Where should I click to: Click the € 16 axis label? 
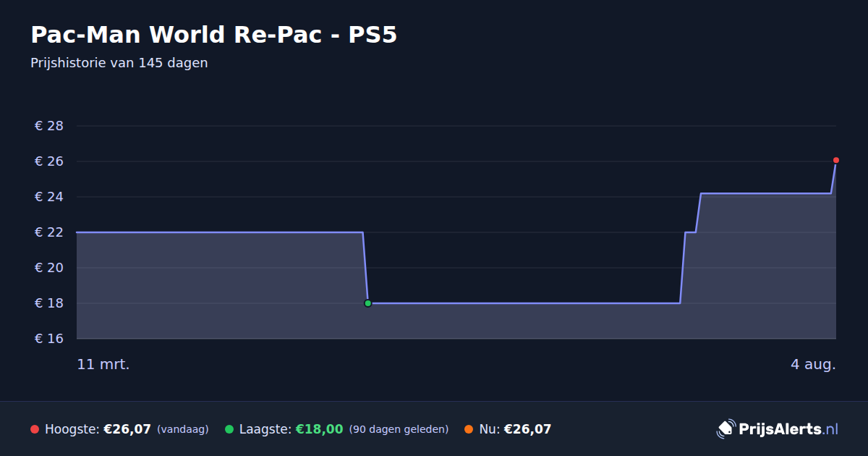pyautogui.click(x=49, y=339)
